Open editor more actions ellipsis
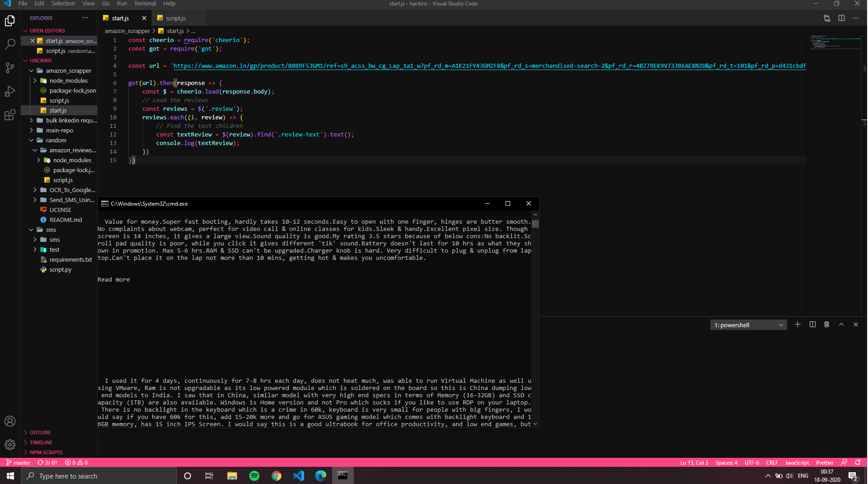This screenshot has height=484, width=868. click(x=856, y=18)
